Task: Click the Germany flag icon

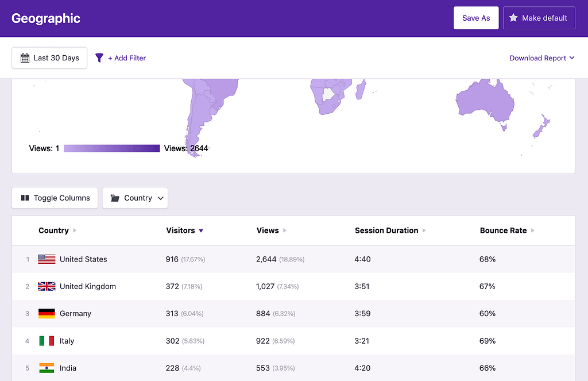Action: pyautogui.click(x=47, y=314)
